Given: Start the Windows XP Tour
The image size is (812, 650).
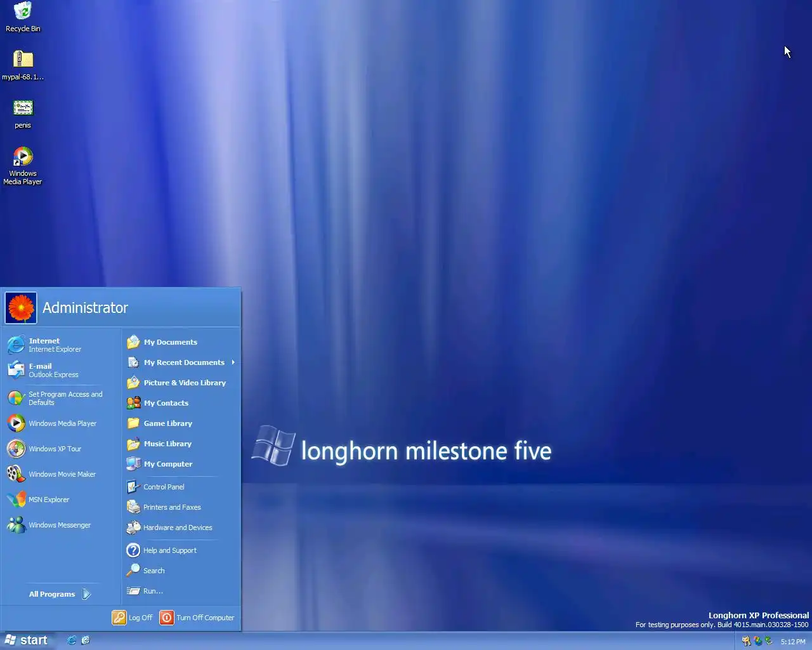Looking at the screenshot, I should pyautogui.click(x=61, y=449).
